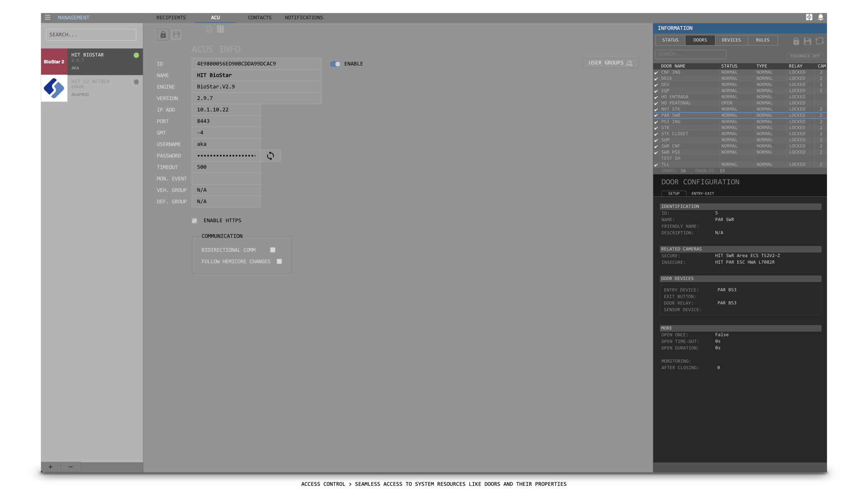
Task: Save door settings via the Information panel floppy icon
Action: [808, 41]
